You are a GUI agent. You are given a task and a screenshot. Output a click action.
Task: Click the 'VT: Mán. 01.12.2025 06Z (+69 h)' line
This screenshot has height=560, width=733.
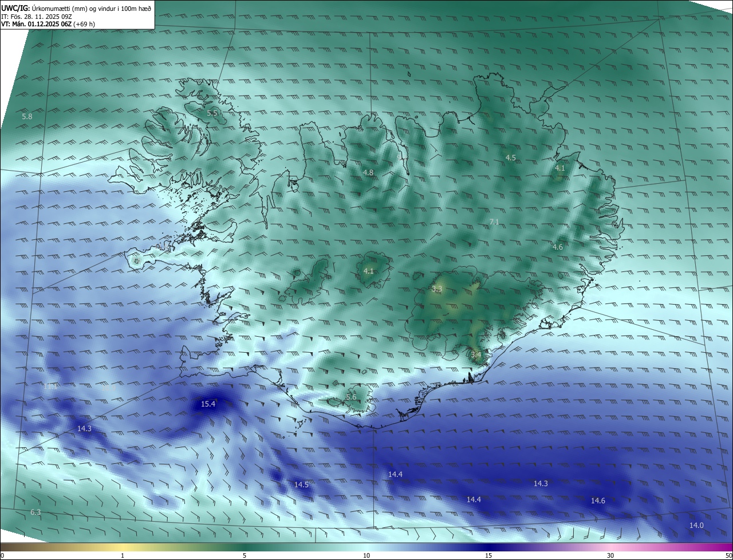[48, 24]
